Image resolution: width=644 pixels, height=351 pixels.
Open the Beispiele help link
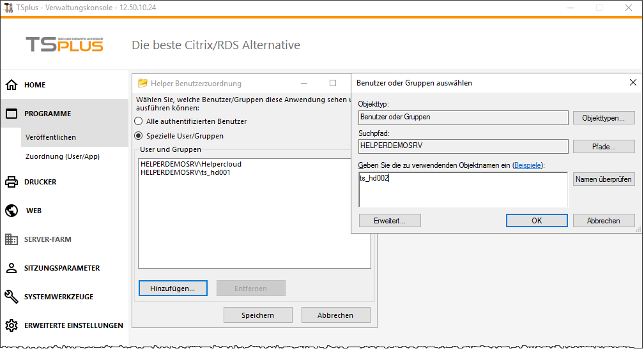click(x=528, y=165)
